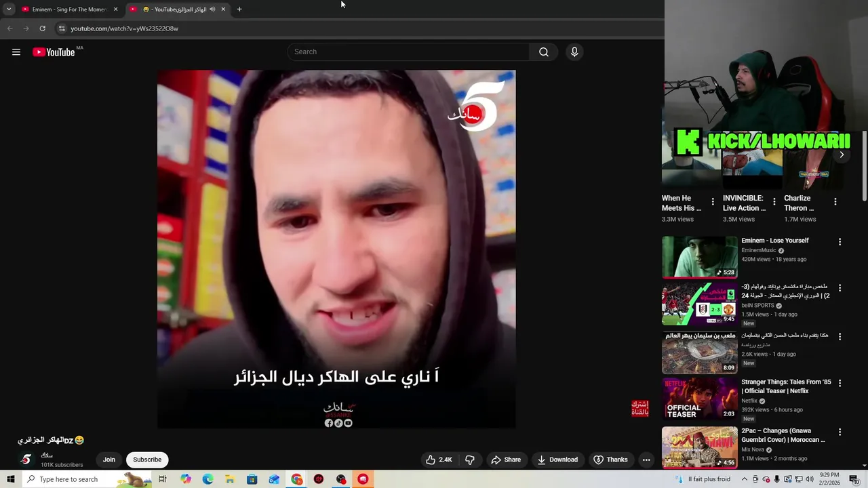This screenshot has width=868, height=488.
Task: Open Mix Nova thumbnail showing 4:56
Action: pos(699,447)
